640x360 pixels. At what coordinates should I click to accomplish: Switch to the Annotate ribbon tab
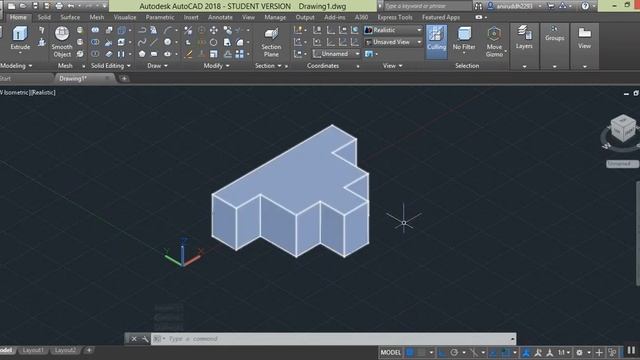point(220,18)
